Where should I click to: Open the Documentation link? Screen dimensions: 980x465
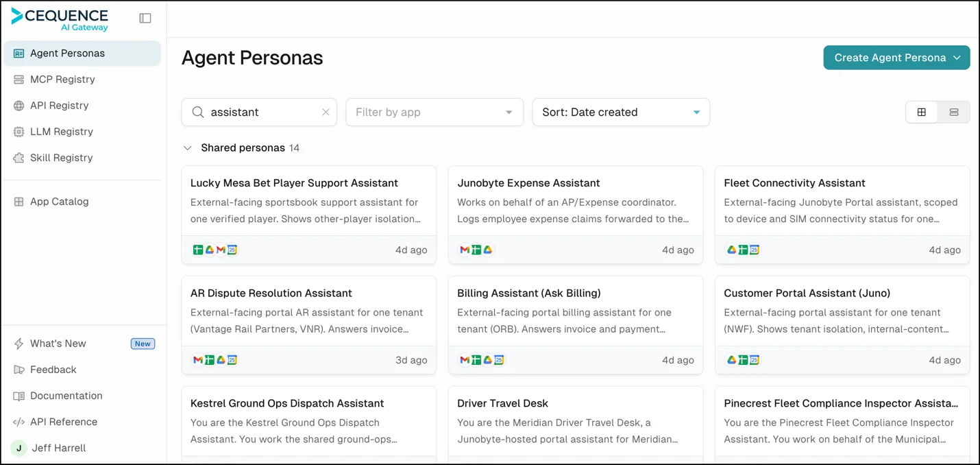click(82, 396)
